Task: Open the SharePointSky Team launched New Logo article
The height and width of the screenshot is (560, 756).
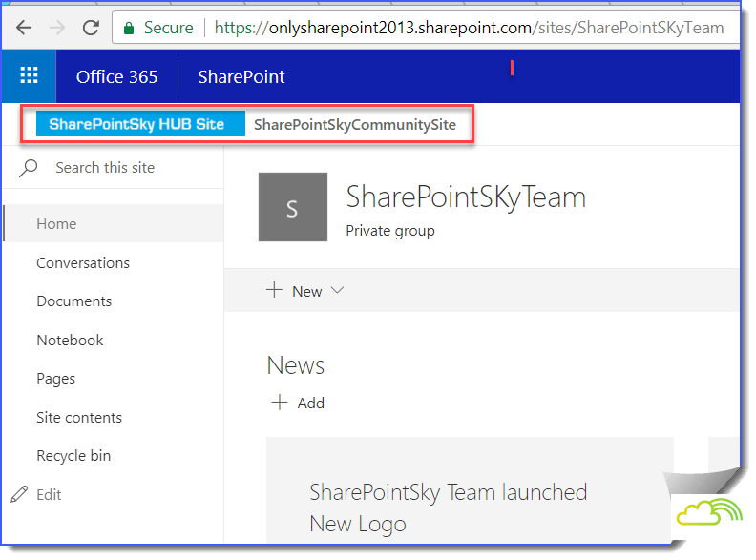Action: click(x=449, y=508)
